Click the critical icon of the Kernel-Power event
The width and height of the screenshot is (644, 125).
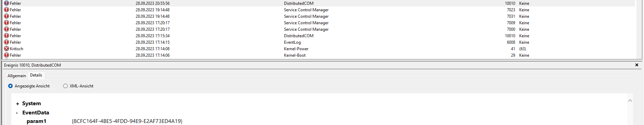pos(6,48)
